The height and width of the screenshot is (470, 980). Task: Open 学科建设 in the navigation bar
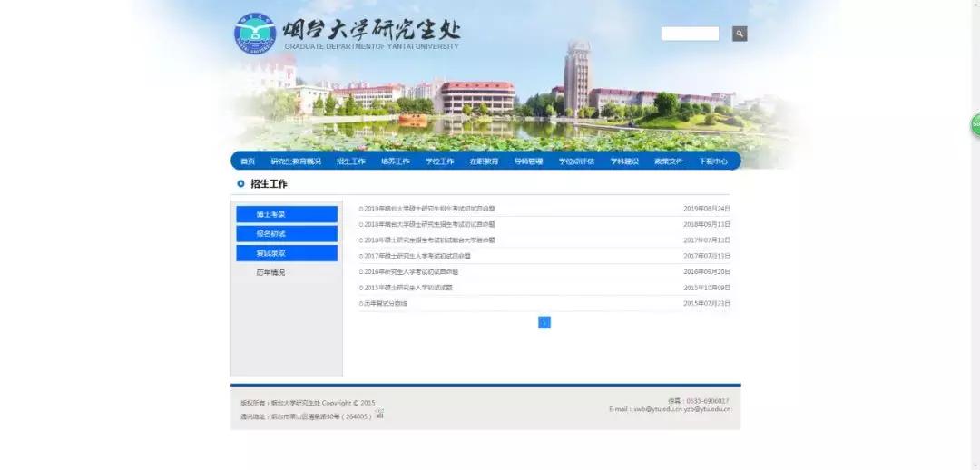click(624, 162)
